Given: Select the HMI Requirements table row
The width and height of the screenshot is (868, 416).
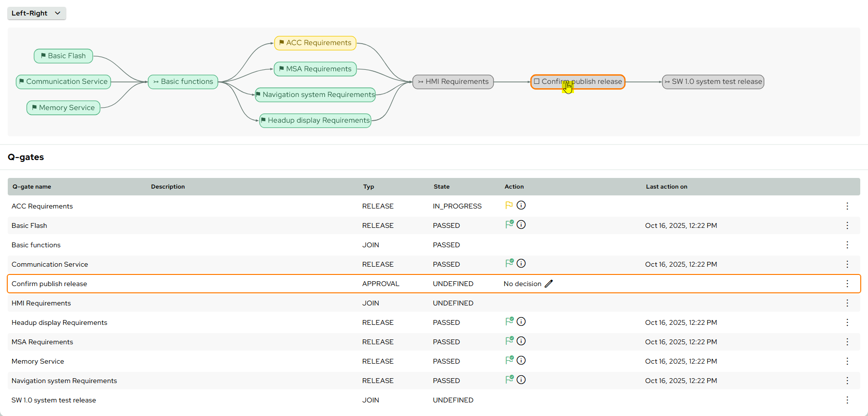Looking at the screenshot, I should point(41,303).
